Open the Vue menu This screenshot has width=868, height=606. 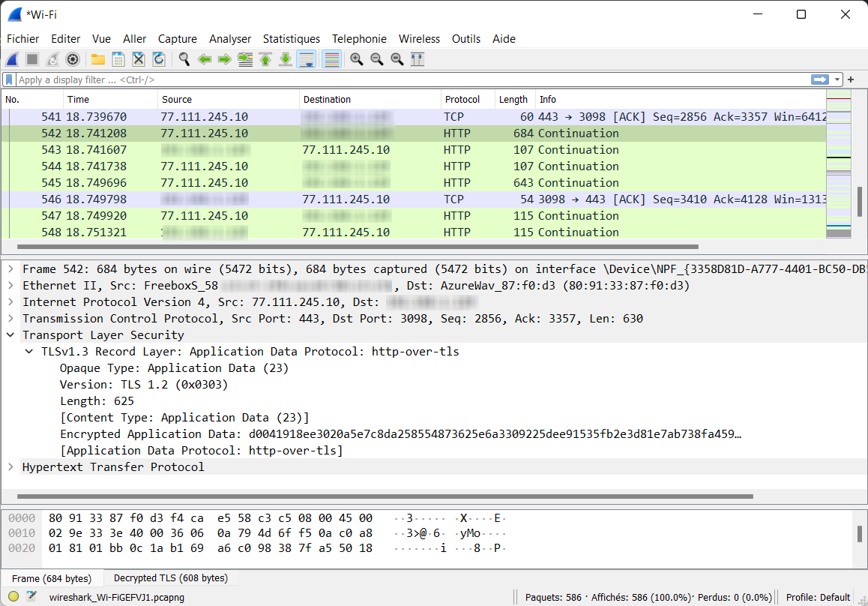click(101, 39)
